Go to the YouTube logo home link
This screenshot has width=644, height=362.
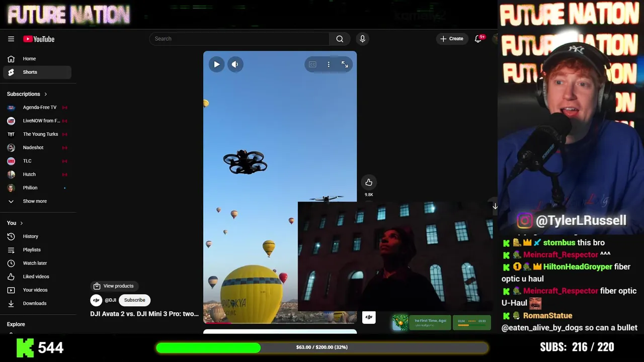(x=39, y=39)
